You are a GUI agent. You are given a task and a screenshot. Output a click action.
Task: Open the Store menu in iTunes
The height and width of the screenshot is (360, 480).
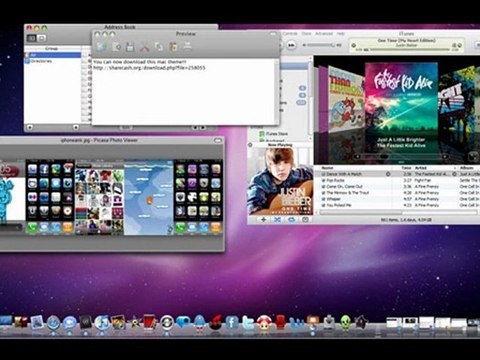point(306,34)
